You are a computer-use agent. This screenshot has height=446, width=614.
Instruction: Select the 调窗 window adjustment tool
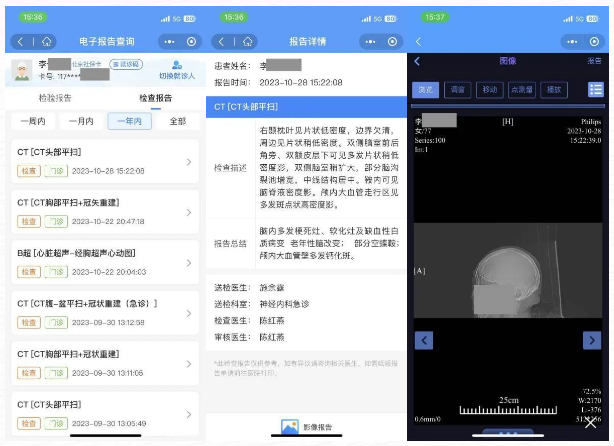pos(456,89)
